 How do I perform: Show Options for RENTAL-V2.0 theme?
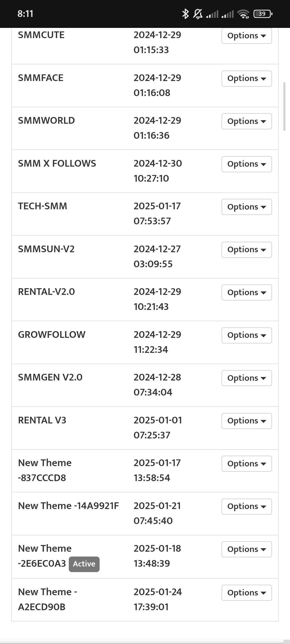tap(247, 292)
